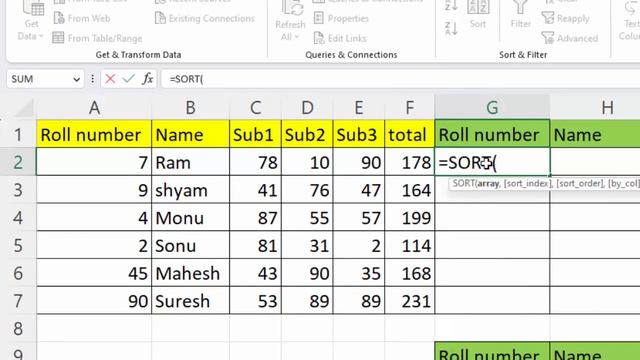Click total value 199
This screenshot has width=640, height=360.
pos(410,218)
